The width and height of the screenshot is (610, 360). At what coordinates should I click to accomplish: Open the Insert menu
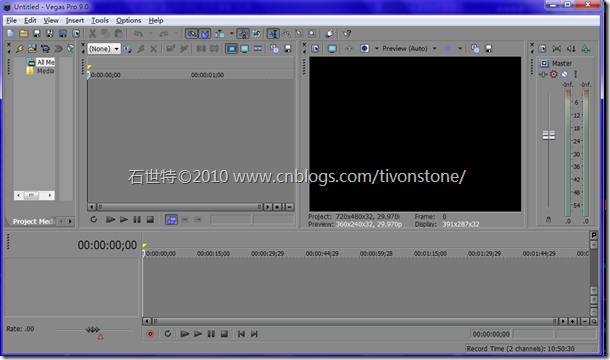point(75,21)
